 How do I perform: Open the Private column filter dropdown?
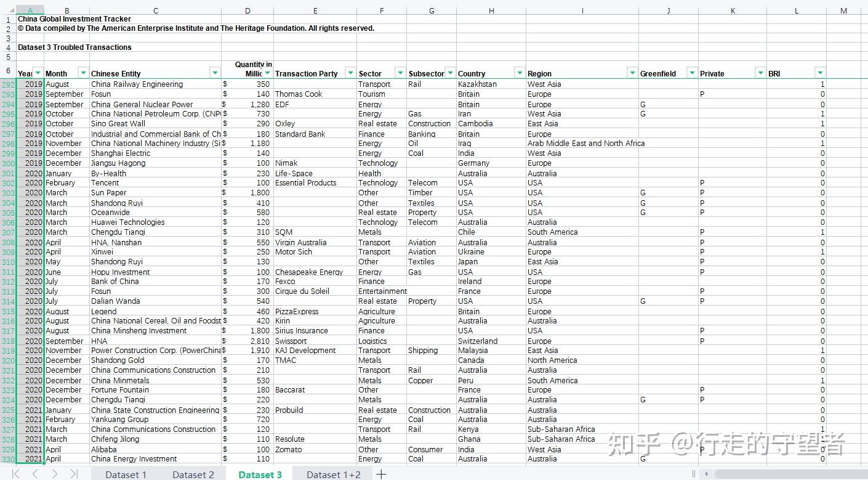coord(760,73)
